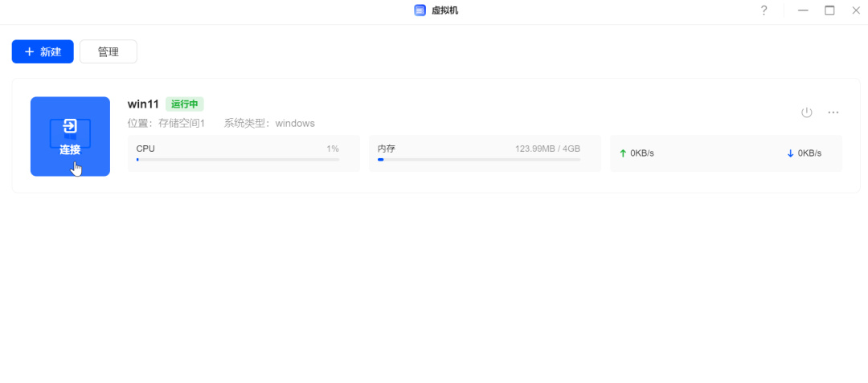Click the CPU 1% value
Image resolution: width=868 pixels, height=383 pixels.
[x=333, y=149]
